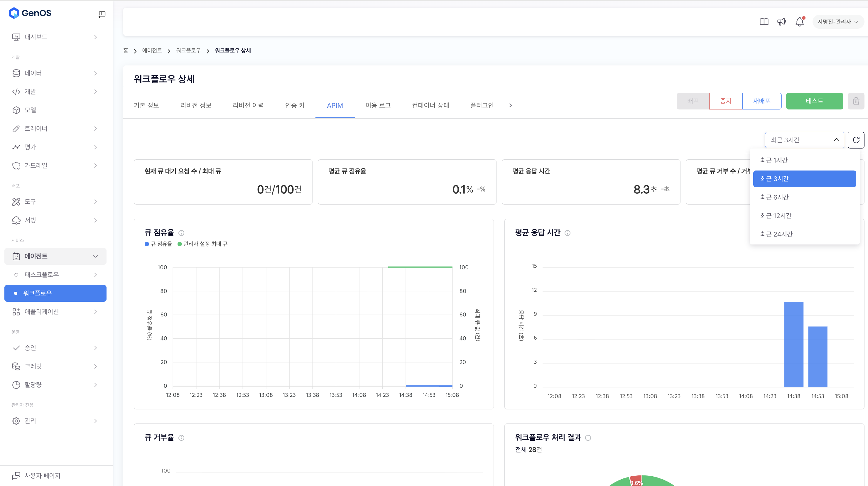This screenshot has height=486, width=868.
Task: Choose 최근 24시간 from the list
Action: 804,234
